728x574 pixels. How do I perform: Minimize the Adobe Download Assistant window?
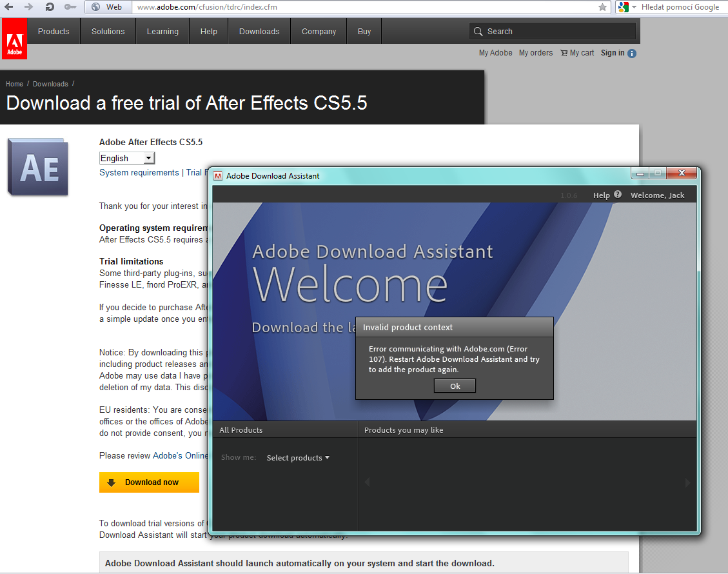pos(640,173)
